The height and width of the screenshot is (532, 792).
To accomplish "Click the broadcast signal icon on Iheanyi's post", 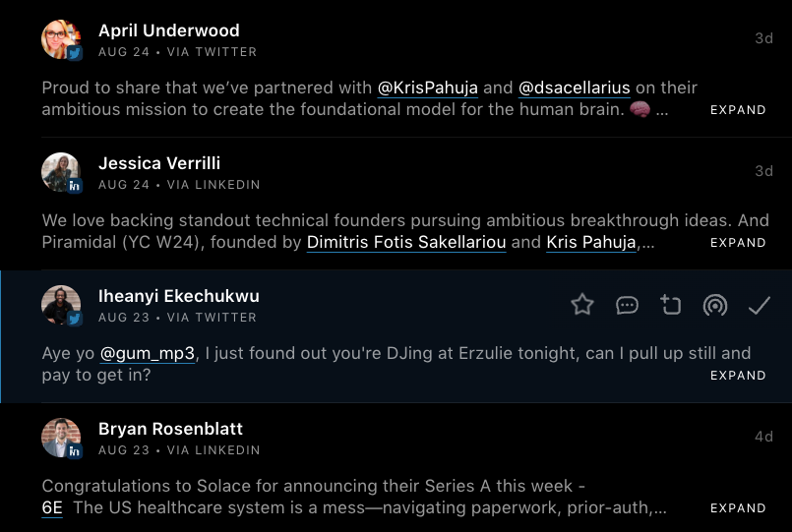I will (715, 305).
